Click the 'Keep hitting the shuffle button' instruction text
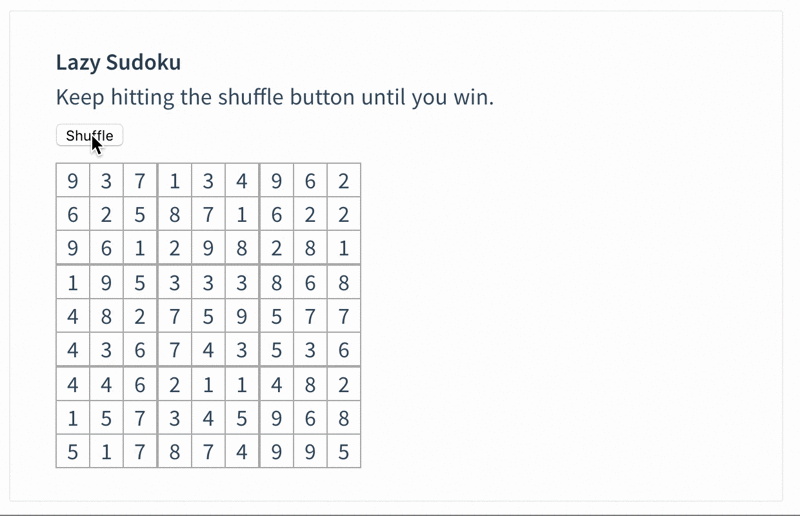Viewport: 800px width, 516px height. (x=275, y=98)
